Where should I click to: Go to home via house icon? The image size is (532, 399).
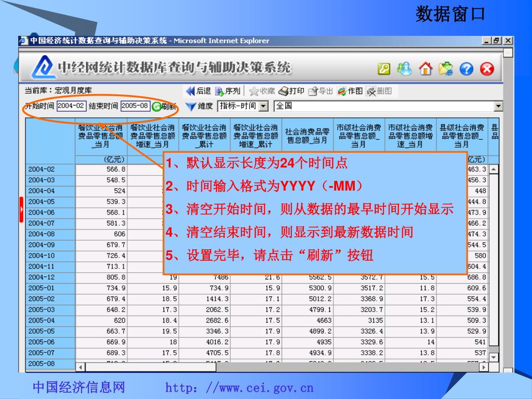[x=425, y=69]
